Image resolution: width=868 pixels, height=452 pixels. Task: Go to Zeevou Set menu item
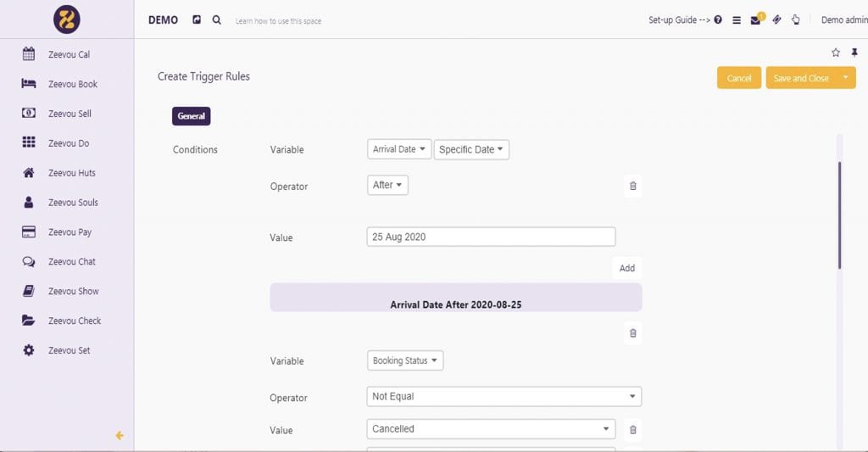tap(69, 350)
